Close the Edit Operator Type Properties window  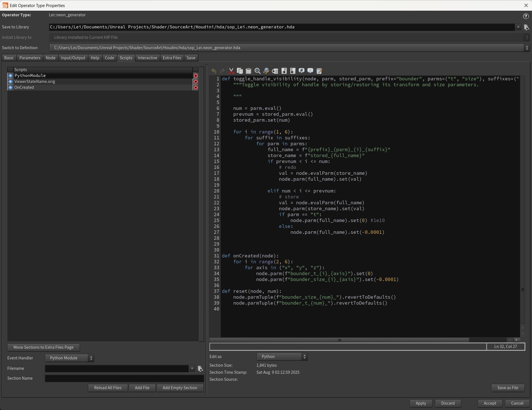pos(526,5)
